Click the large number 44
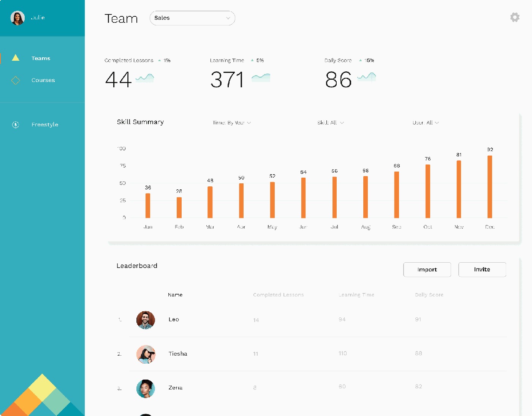532x416 pixels. [118, 80]
